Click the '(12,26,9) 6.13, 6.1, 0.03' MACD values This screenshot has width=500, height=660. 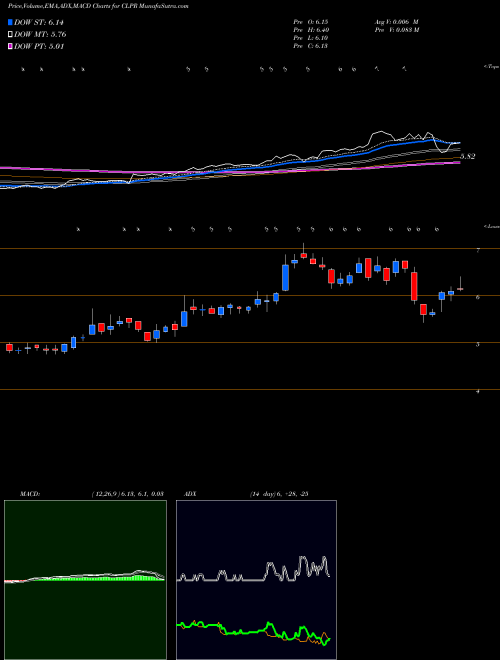128,493
